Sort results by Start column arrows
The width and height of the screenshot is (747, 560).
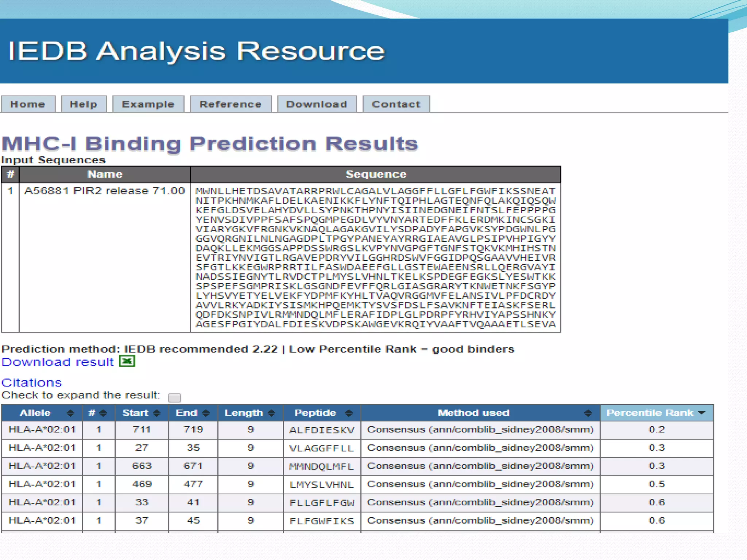tap(157, 413)
